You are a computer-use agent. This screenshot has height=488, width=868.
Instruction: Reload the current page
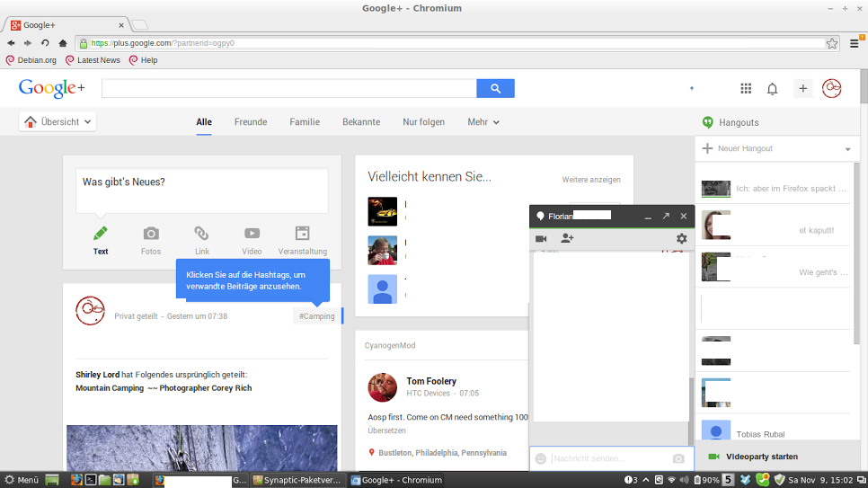45,43
